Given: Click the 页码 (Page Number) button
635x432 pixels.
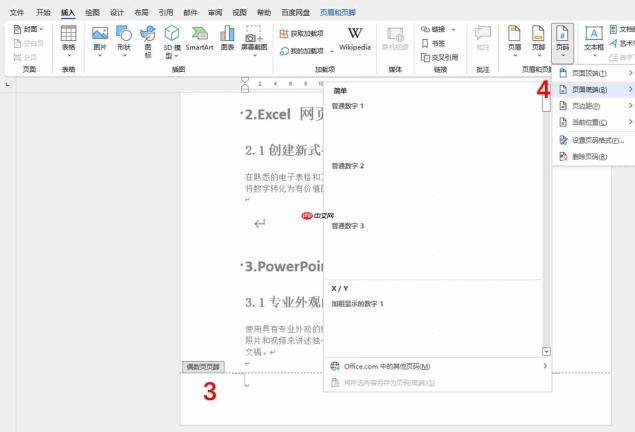Looking at the screenshot, I should coord(562,42).
